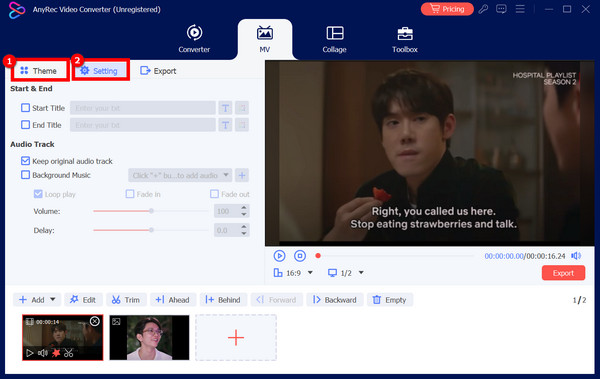This screenshot has width=600, height=379.
Task: Open font settings for Start Title
Action: click(x=225, y=108)
